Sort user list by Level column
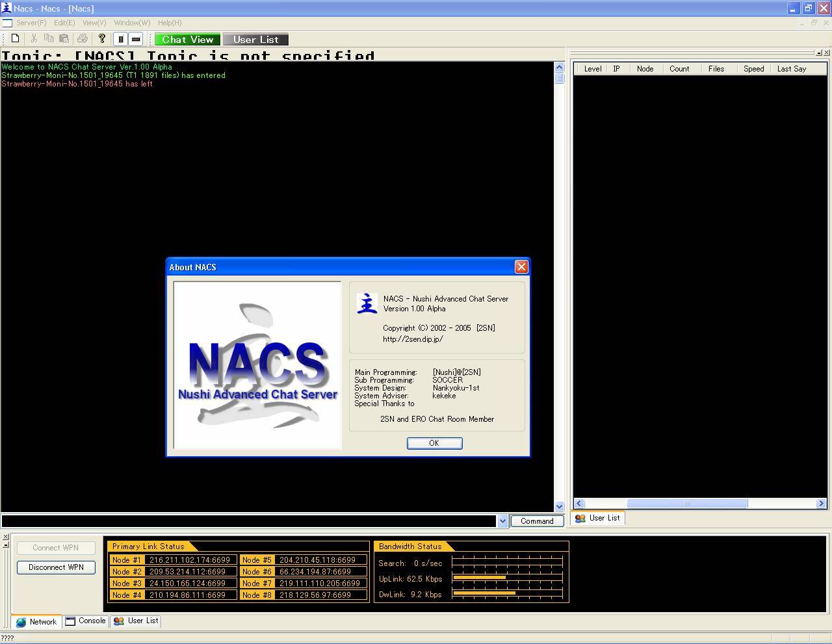Image resolution: width=832 pixels, height=644 pixels. coord(593,69)
